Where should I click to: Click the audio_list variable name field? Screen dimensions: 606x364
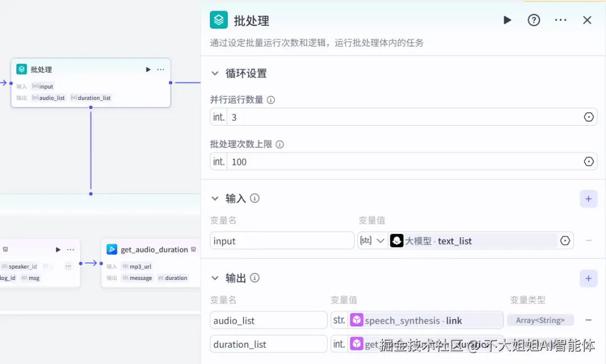pos(268,320)
